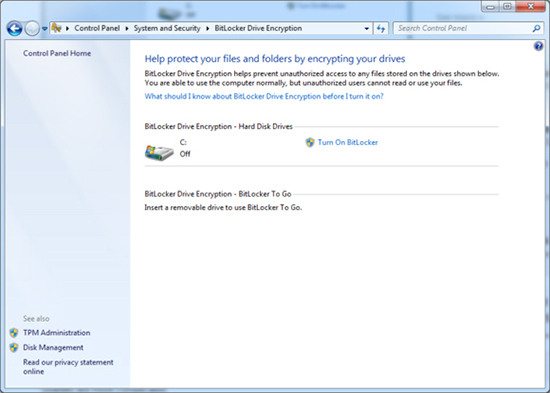
Task: Minimize the BitLocker window
Action: (490, 6)
